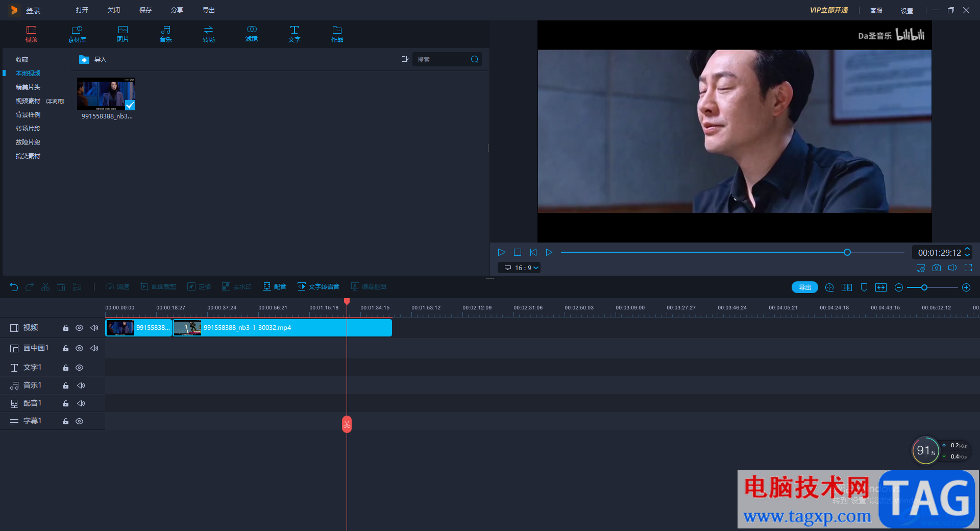Hide the 视频 track with eye icon
The width and height of the screenshot is (980, 531).
tap(79, 328)
